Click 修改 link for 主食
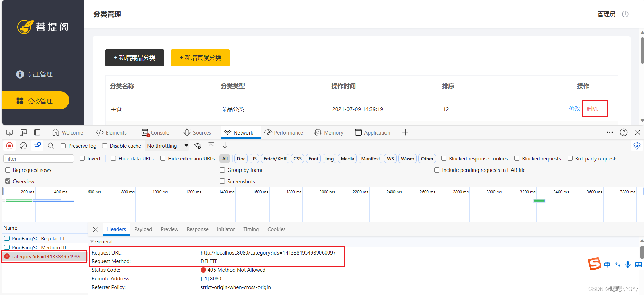Viewport: 644px width, 295px height. point(574,109)
